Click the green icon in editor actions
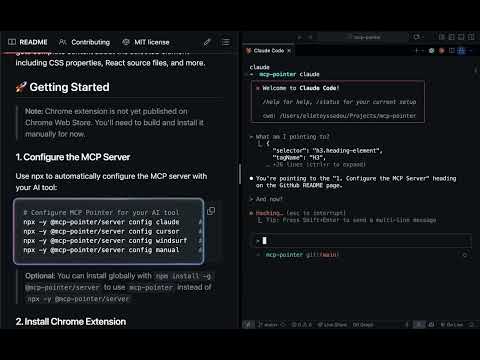Screen dimensions: 480x360 point(432,51)
